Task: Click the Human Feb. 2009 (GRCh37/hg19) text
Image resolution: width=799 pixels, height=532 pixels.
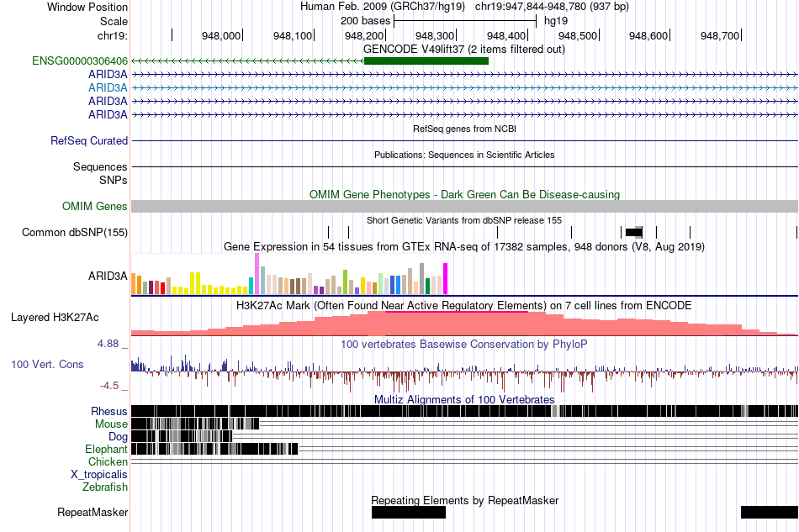Action: pyautogui.click(x=383, y=7)
